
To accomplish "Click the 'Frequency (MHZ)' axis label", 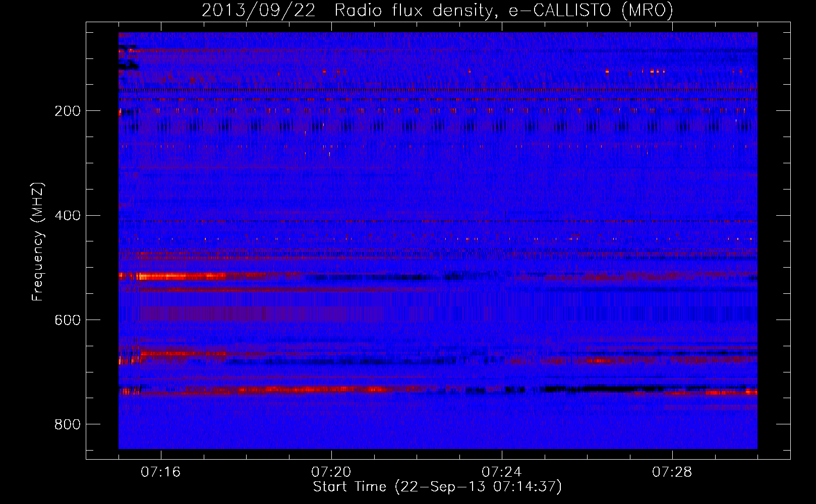I will coord(37,241).
